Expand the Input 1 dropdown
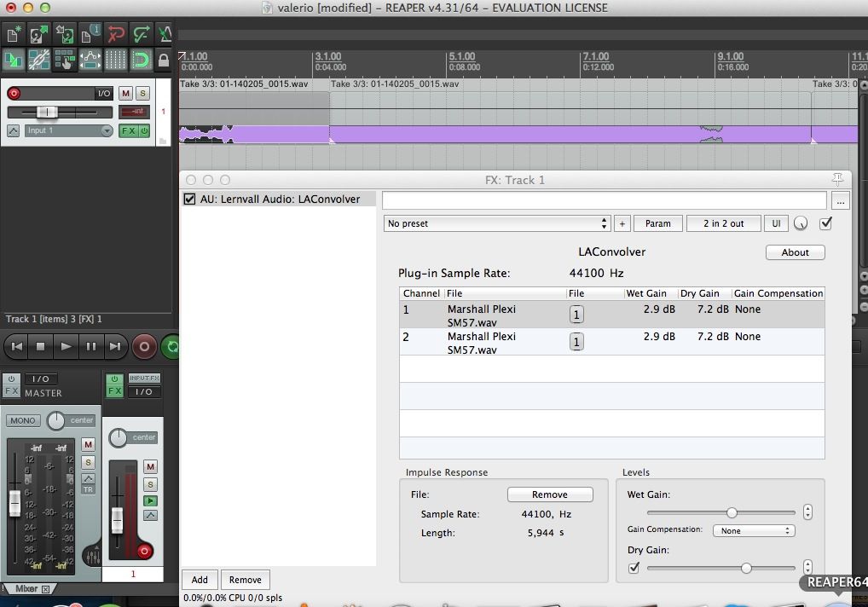 [107, 130]
